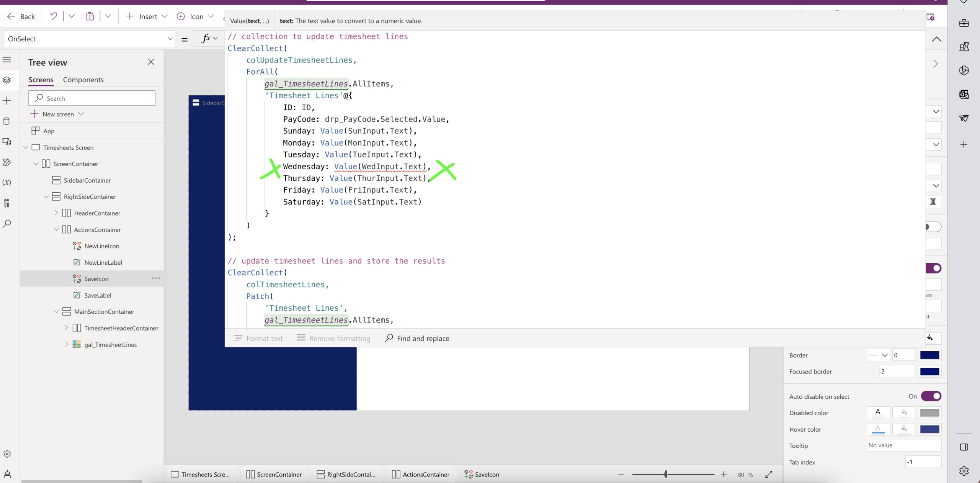Open the Icon menu in toolbar
This screenshot has height=483, width=980.
click(x=195, y=16)
